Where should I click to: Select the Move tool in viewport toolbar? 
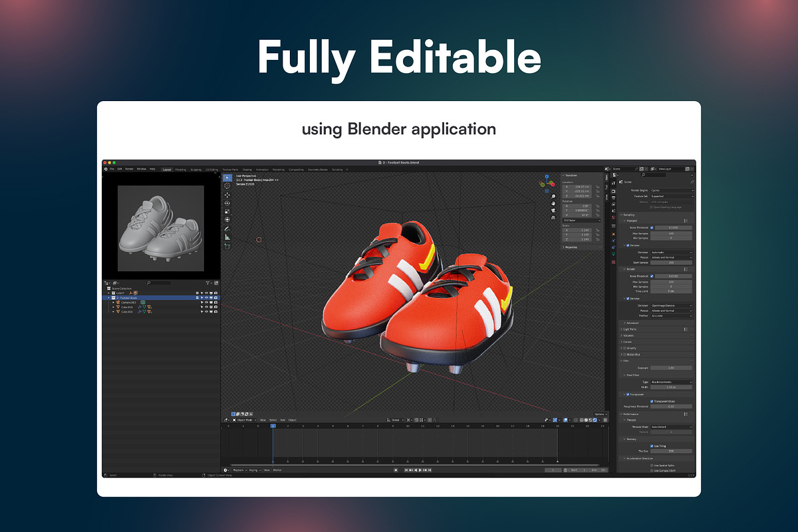[227, 195]
